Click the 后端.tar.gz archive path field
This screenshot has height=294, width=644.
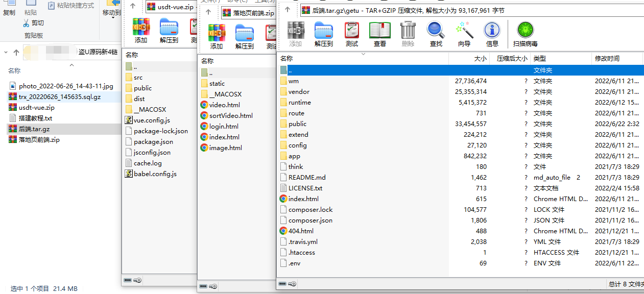pyautogui.click(x=460, y=10)
